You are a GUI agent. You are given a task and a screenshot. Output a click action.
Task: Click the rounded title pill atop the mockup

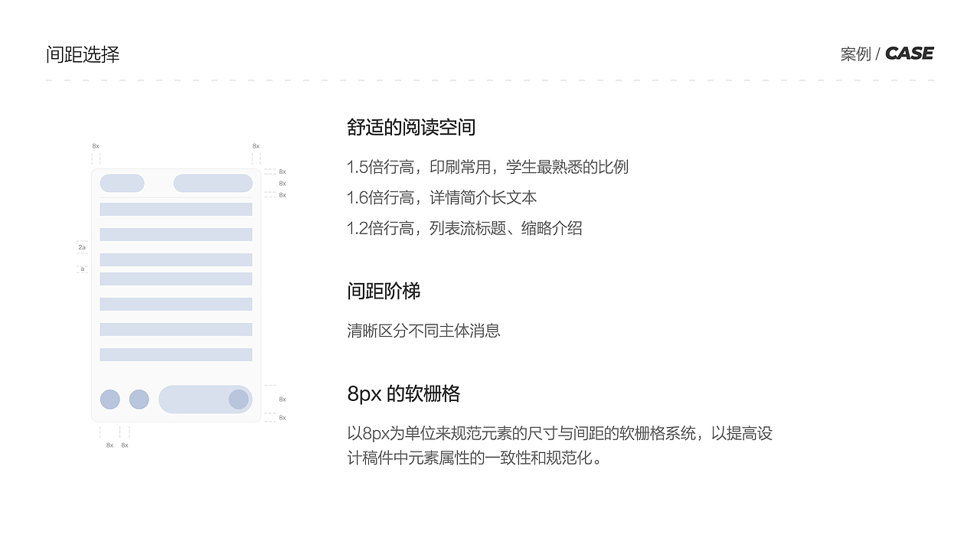coord(213,182)
